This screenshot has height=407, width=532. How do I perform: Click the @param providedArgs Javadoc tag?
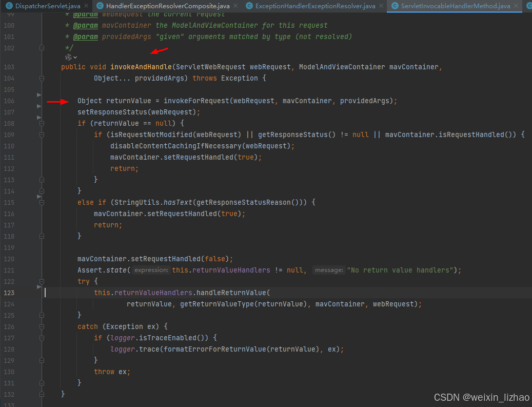112,36
